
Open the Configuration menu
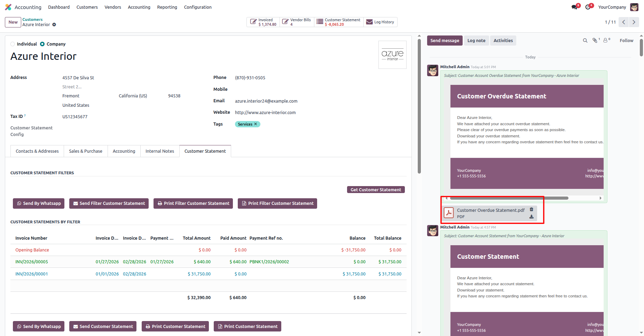pos(197,7)
